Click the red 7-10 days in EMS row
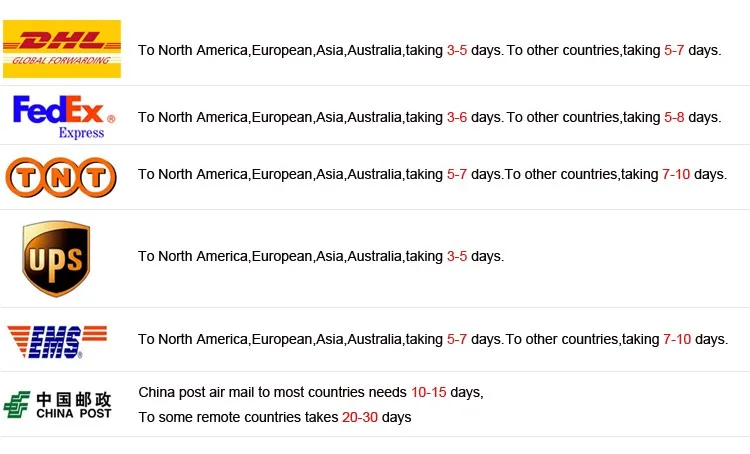Image resolution: width=750 pixels, height=454 pixels. pyautogui.click(x=677, y=339)
